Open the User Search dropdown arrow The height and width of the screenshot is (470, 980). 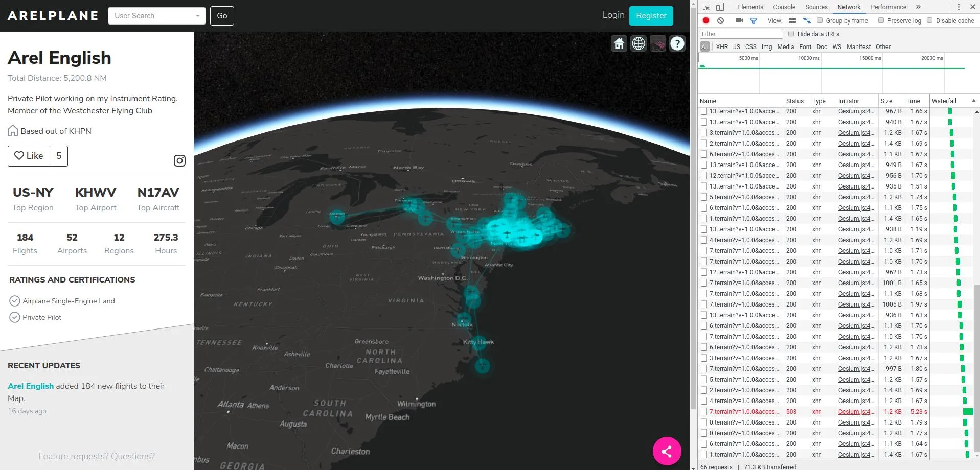pos(198,16)
